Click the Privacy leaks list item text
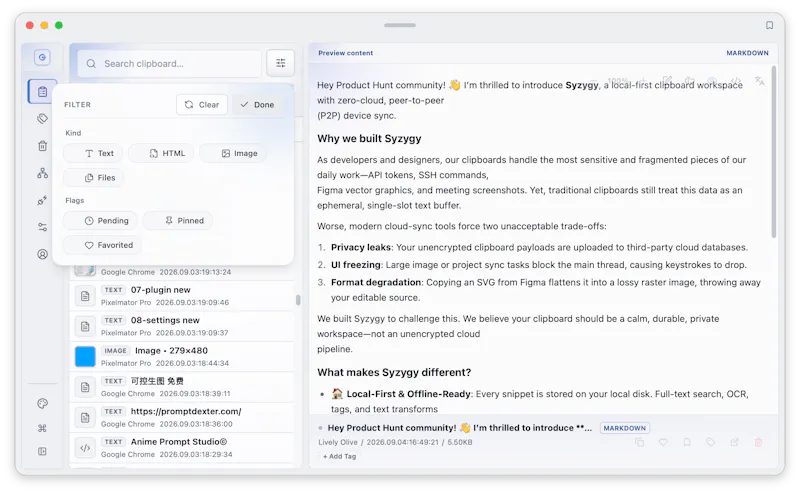Screen dimensions: 800x493 click(539, 248)
